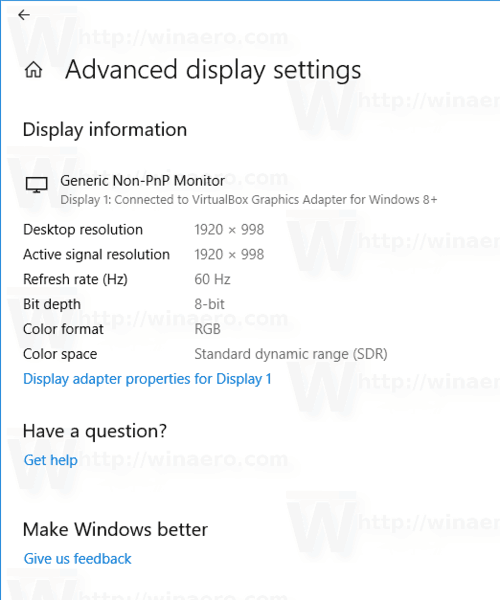Select the Display information heading
Viewport: 500px width, 600px height.
pos(105,130)
